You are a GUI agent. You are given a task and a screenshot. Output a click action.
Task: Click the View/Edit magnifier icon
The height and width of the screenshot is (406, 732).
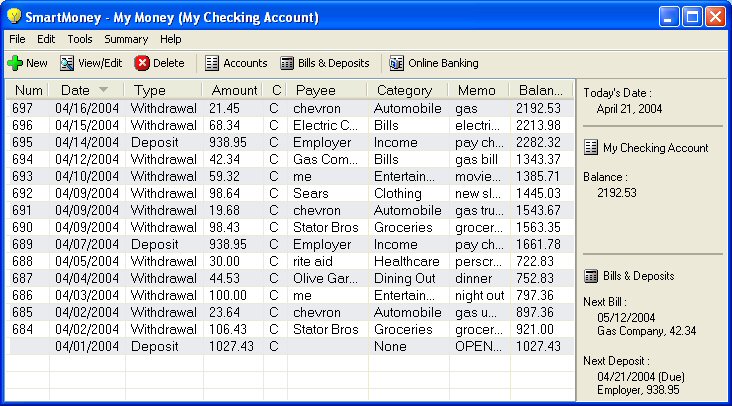67,63
